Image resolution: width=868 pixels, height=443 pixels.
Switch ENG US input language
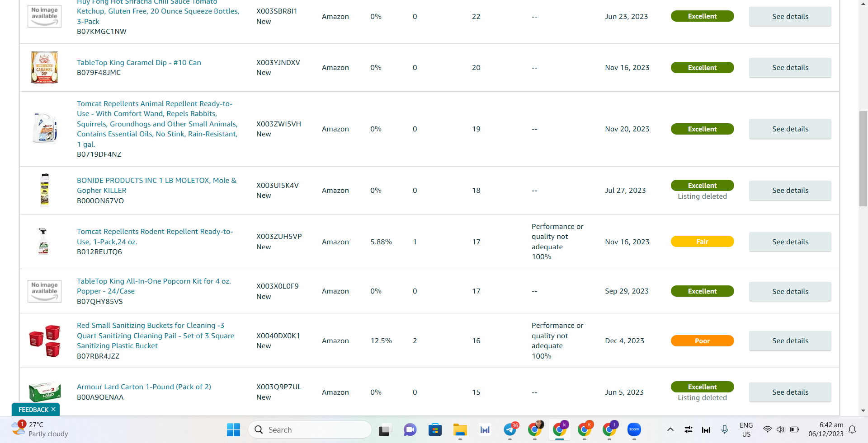coord(746,429)
